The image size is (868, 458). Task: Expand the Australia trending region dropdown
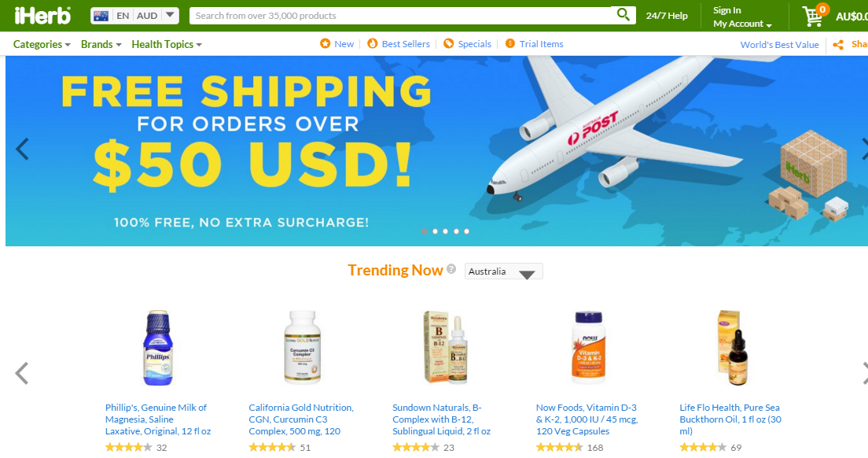504,271
